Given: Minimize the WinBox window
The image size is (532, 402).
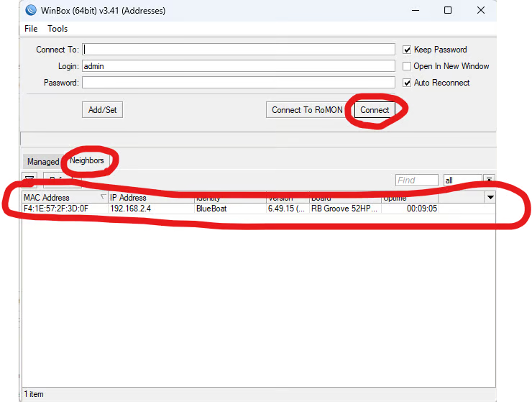Looking at the screenshot, I should [416, 10].
